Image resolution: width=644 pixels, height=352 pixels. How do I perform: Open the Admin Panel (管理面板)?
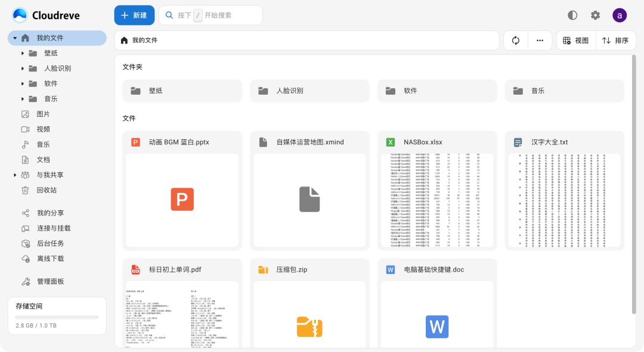[50, 282]
